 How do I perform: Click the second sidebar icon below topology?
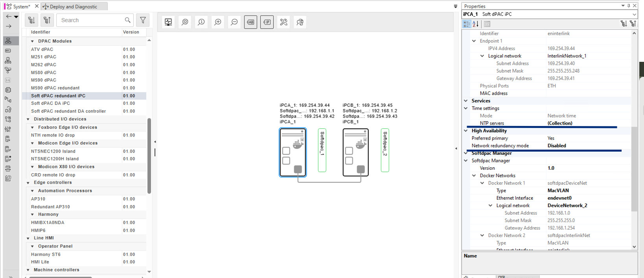[8, 50]
